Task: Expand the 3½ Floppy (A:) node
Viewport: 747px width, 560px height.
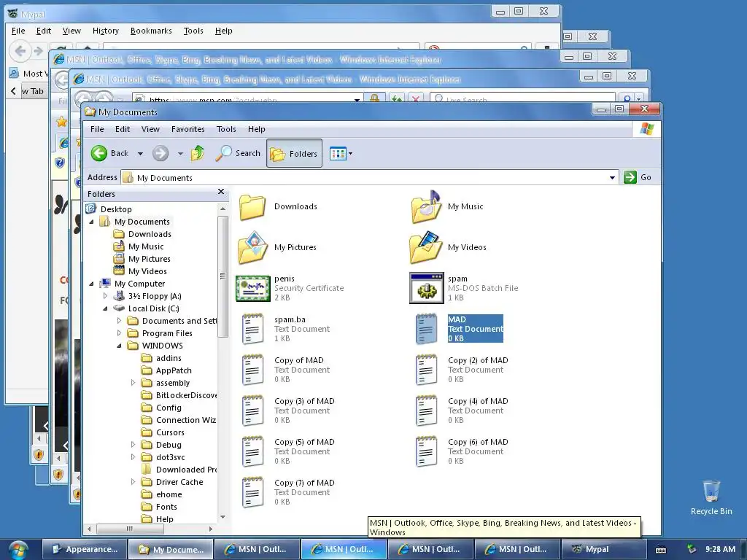Action: click(x=105, y=296)
